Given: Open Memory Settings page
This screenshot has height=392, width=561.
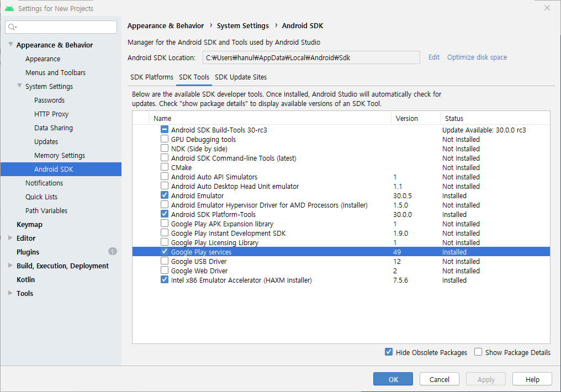Looking at the screenshot, I should [60, 155].
